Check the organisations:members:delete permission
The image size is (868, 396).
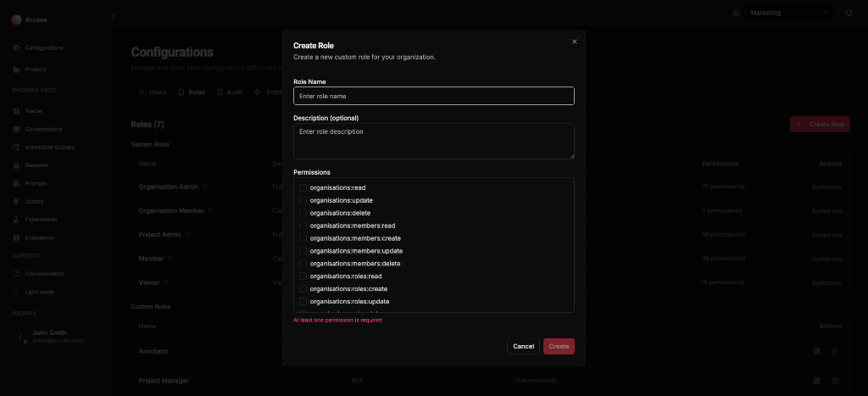click(x=303, y=264)
